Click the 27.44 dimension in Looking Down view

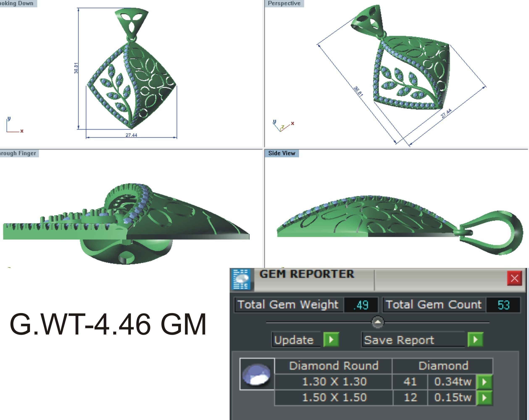131,135
